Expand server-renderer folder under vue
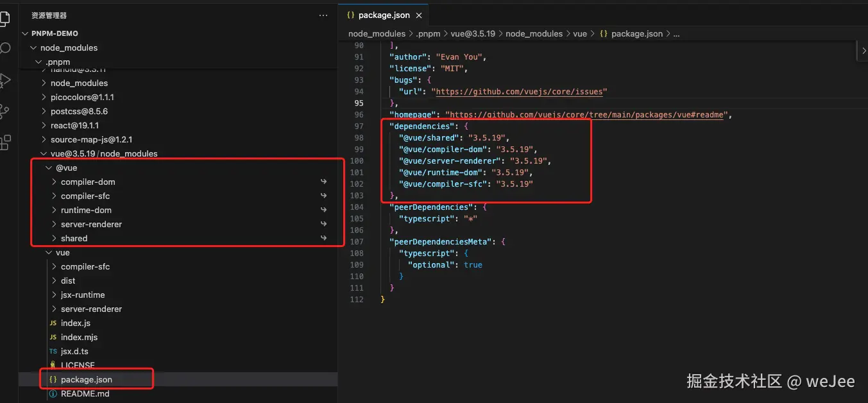 click(x=54, y=309)
